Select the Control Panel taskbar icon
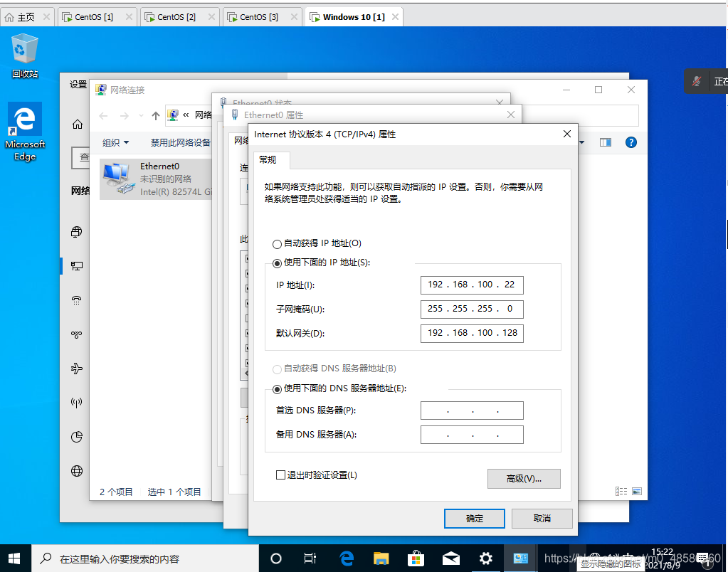The image size is (728, 572). coord(520,558)
